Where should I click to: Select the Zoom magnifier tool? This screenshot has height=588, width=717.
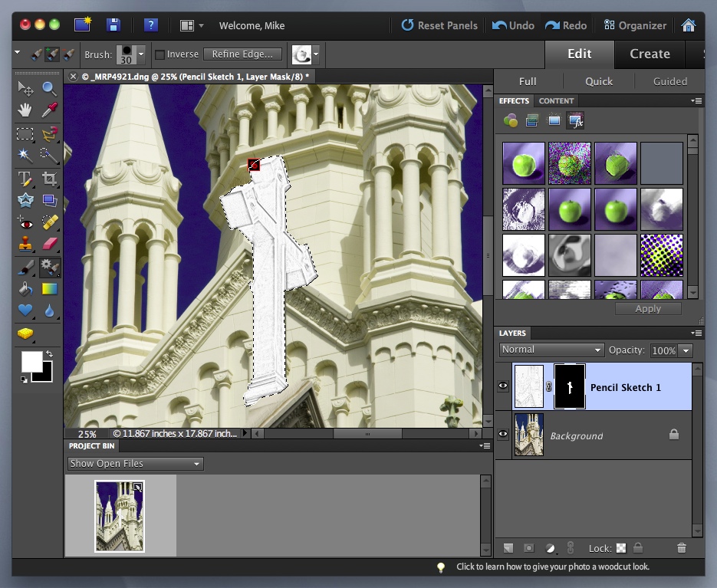pyautogui.click(x=50, y=89)
